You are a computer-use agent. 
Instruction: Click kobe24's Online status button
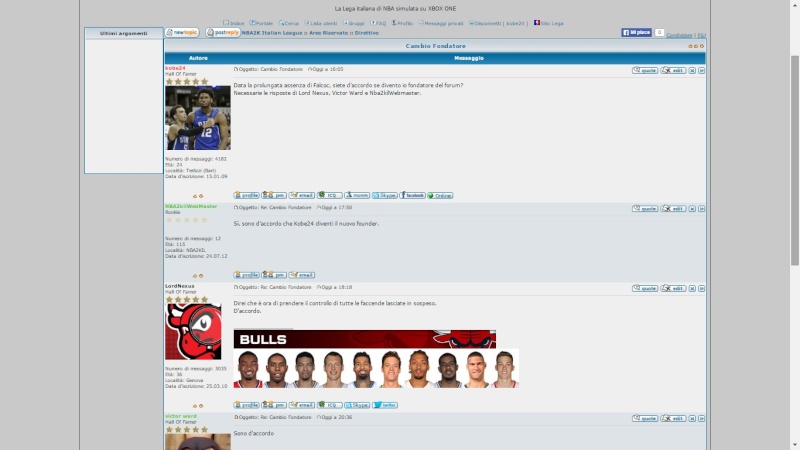[x=440, y=195]
